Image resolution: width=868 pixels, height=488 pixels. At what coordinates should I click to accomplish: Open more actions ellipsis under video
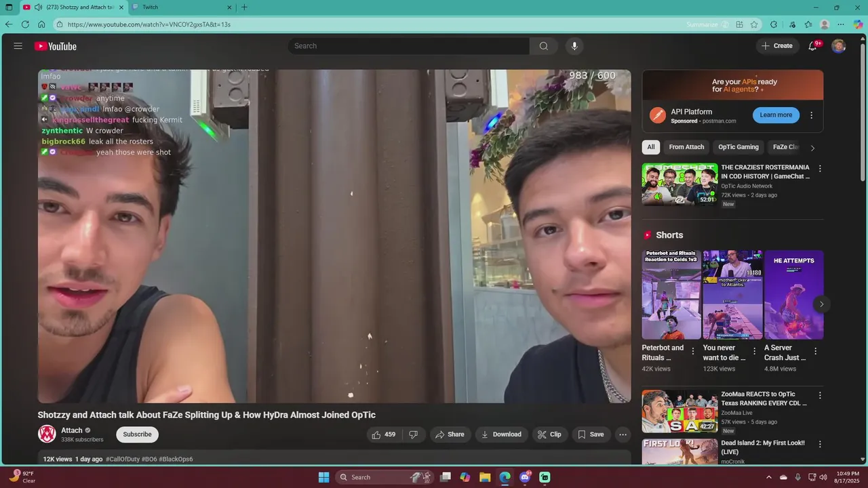pos(623,434)
